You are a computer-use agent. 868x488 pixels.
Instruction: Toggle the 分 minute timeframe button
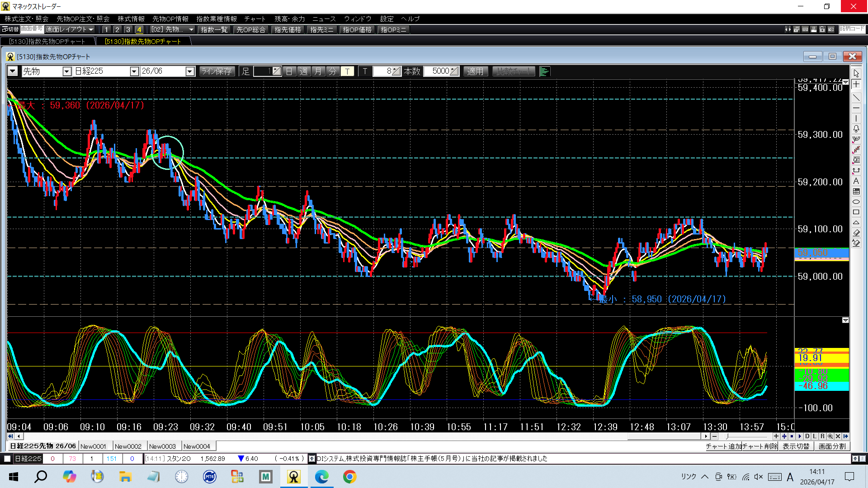coord(332,71)
